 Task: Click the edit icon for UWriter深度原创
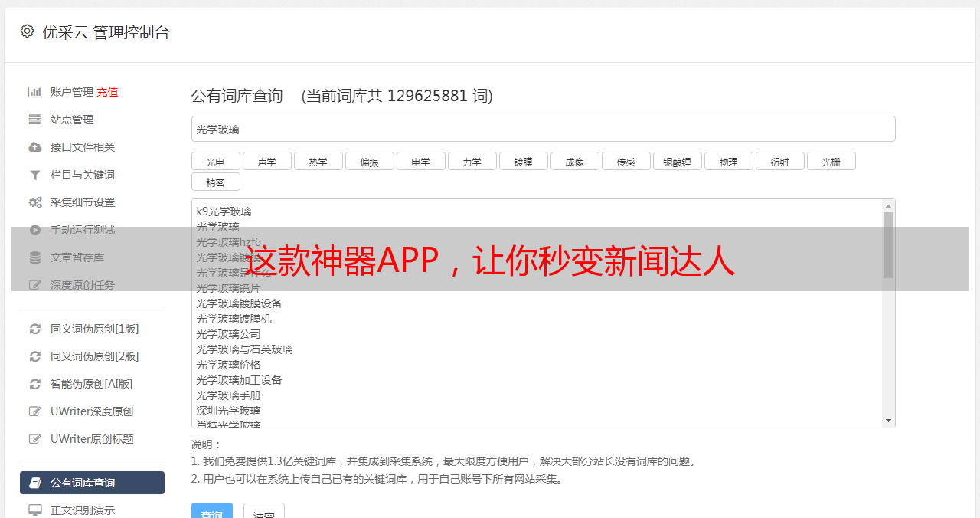tap(35, 411)
